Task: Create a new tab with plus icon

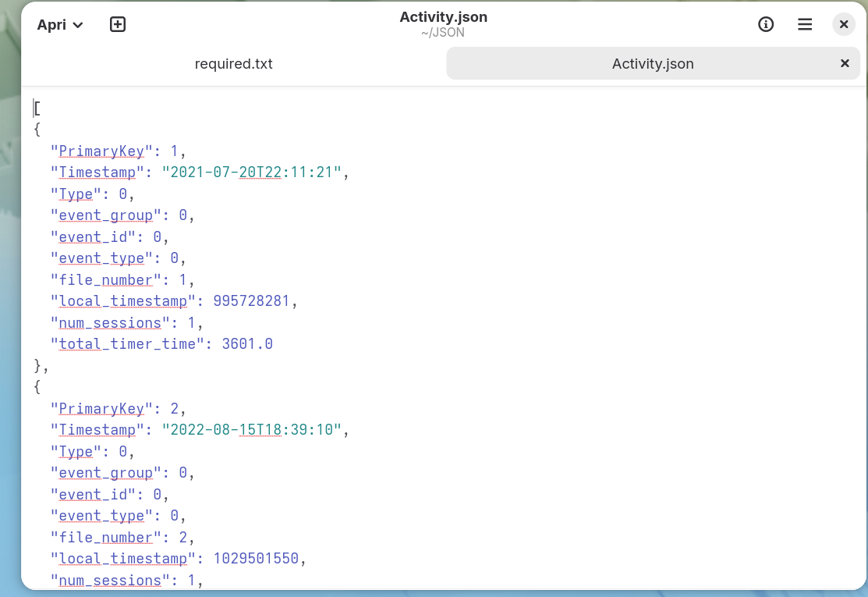Action: click(117, 24)
